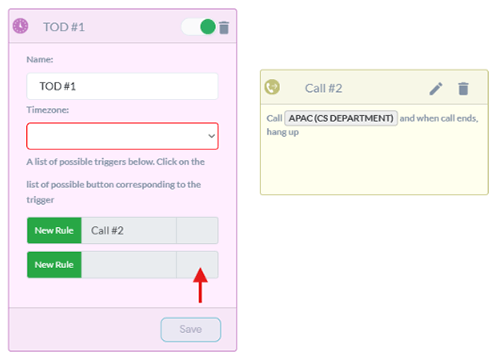This screenshot has height=362, width=500.
Task: Click the Name field containing TOD #1
Action: coord(122,86)
